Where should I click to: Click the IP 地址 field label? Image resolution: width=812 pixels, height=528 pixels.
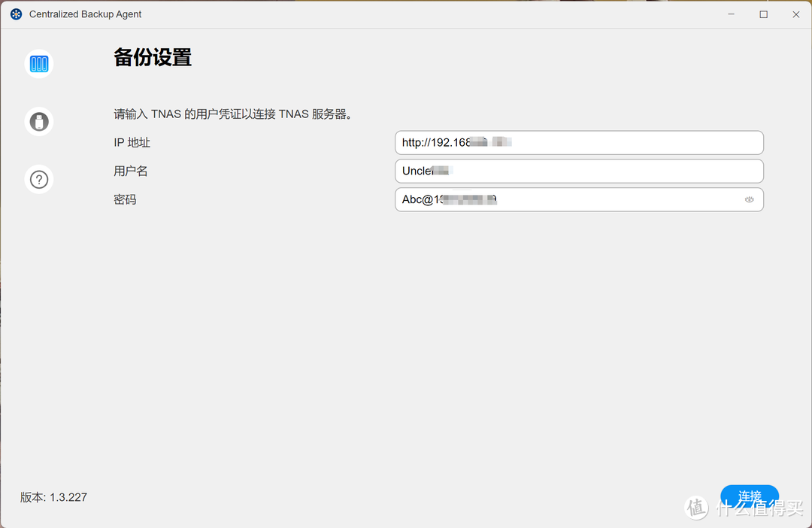point(132,142)
